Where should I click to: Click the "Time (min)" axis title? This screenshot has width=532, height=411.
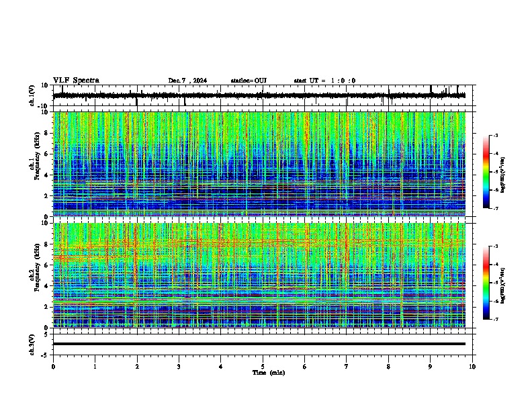[269, 373]
